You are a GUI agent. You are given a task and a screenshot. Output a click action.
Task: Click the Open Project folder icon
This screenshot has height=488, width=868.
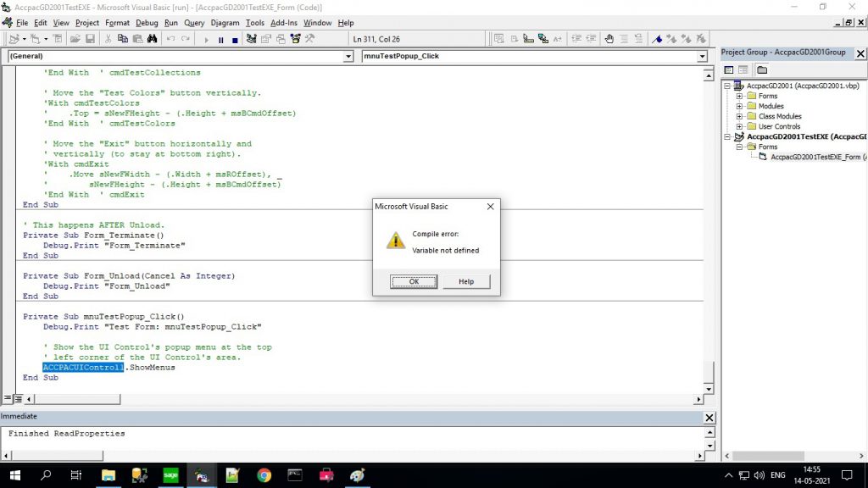(x=75, y=39)
